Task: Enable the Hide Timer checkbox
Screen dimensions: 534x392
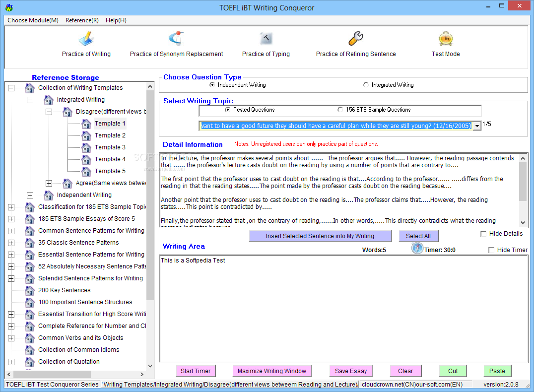Action: click(x=491, y=250)
